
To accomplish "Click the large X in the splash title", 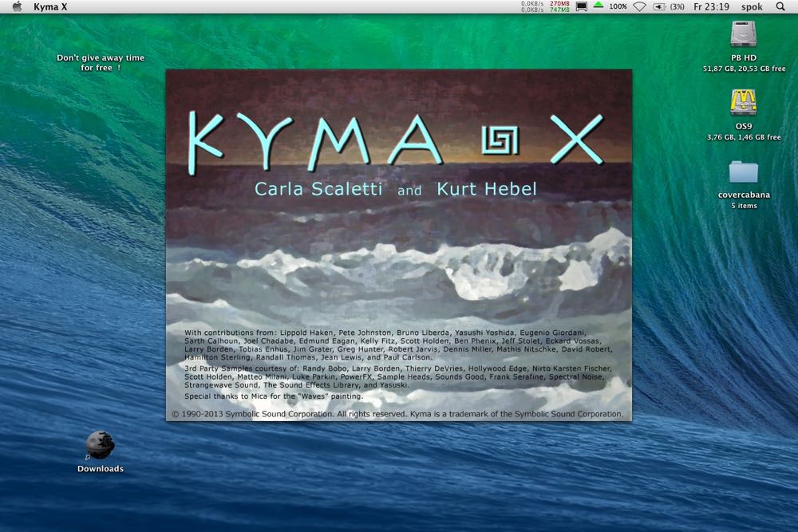I will (577, 139).
